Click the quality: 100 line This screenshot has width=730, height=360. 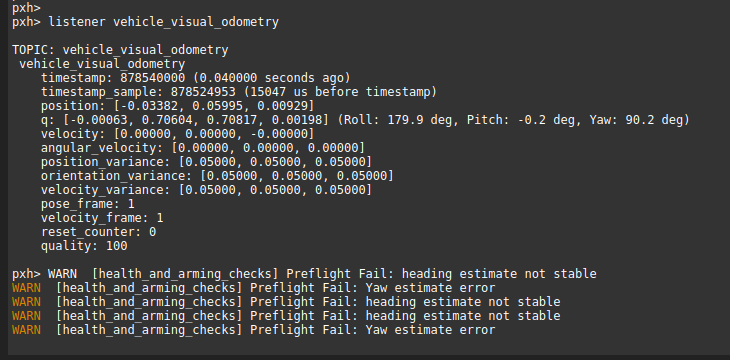(x=84, y=245)
